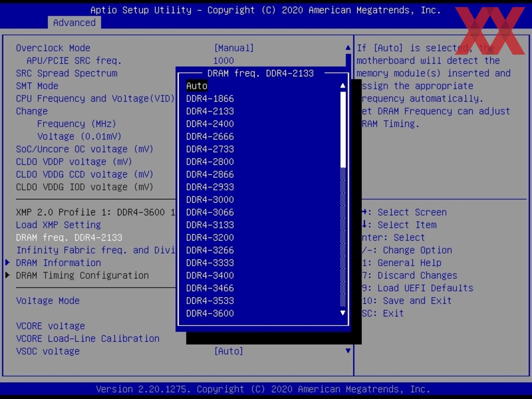Open the VSOC voltage [Auto] value

228,351
